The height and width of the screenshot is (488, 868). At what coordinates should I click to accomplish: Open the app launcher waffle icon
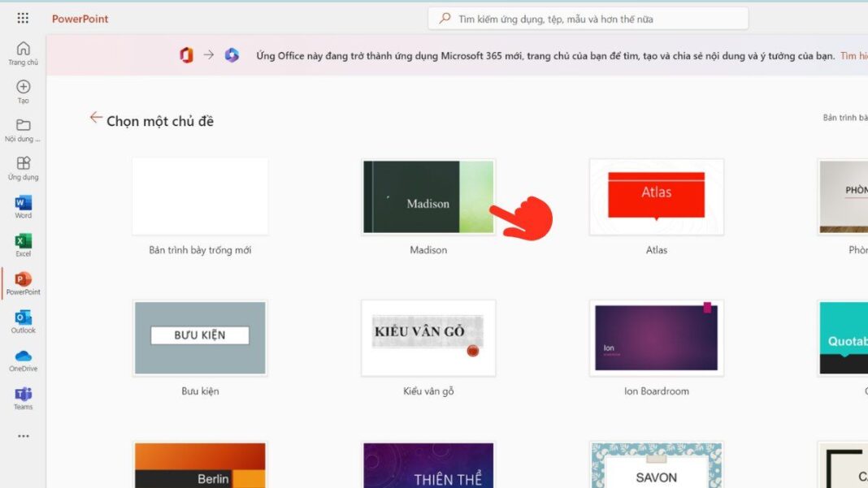23,18
